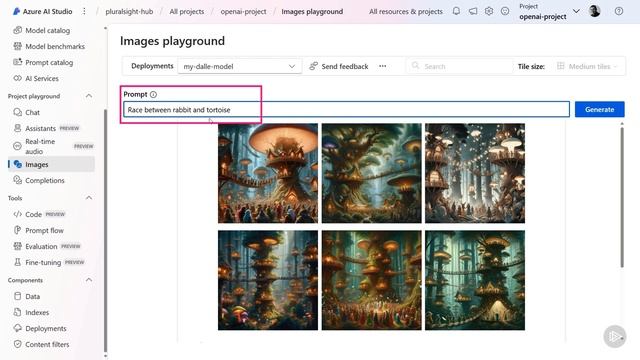Open the notifications bell icon
640x360 pixels.
click(x=456, y=11)
